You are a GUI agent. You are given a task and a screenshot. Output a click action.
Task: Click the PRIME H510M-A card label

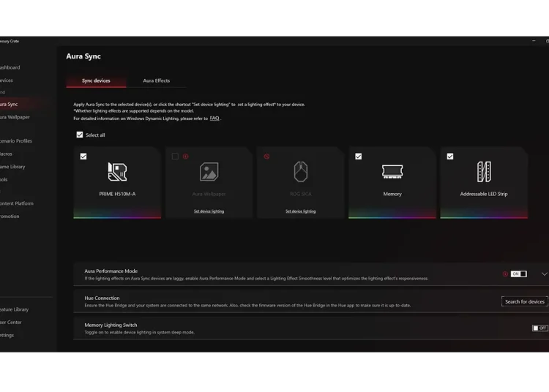[x=117, y=194]
